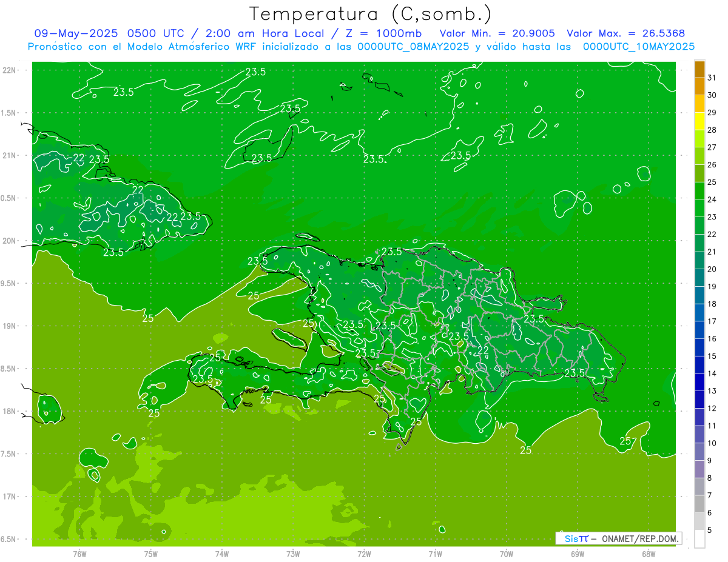Click the 'Z = 1000mb' level text
The image size is (728, 562).
pyautogui.click(x=383, y=34)
